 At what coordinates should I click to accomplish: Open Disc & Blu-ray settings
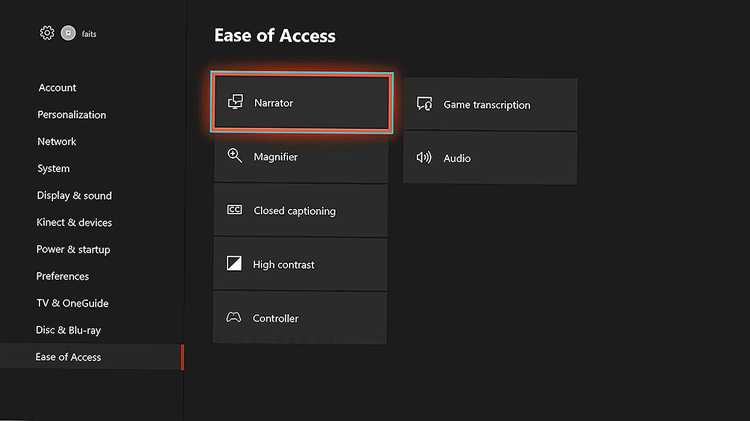pos(68,330)
